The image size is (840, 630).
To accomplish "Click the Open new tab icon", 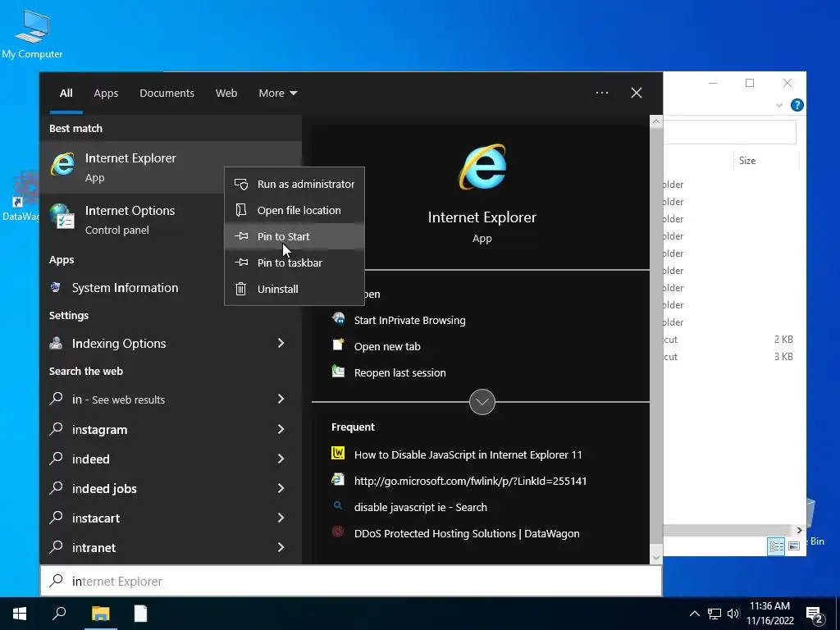I will [x=338, y=345].
